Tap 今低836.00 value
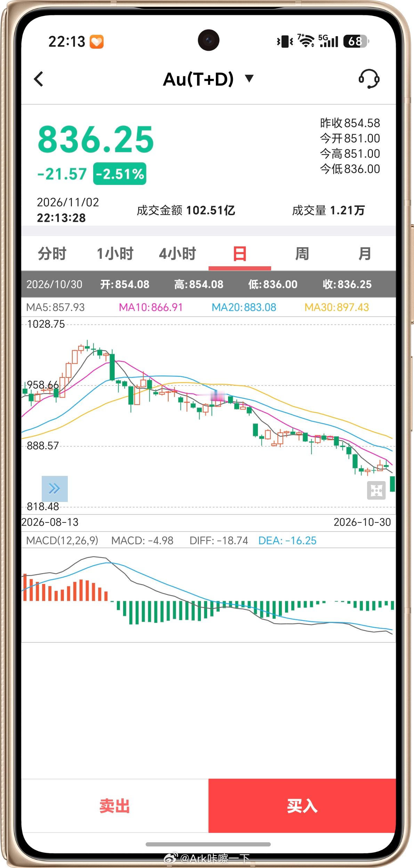This screenshot has width=414, height=868. 350,169
